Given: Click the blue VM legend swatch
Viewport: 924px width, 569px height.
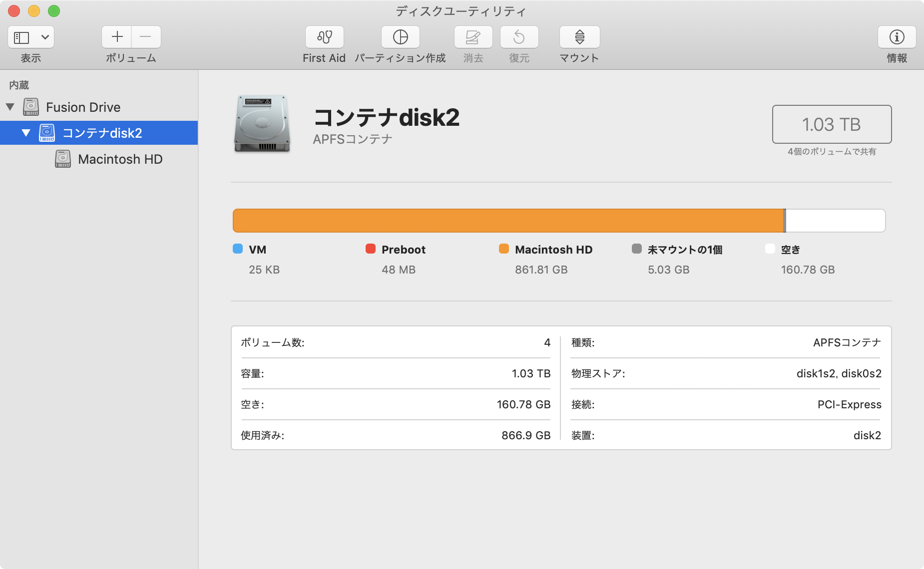Looking at the screenshot, I should coord(238,249).
